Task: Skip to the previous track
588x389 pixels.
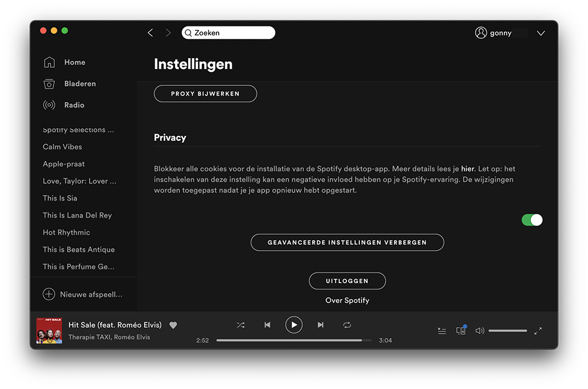Action: point(268,325)
